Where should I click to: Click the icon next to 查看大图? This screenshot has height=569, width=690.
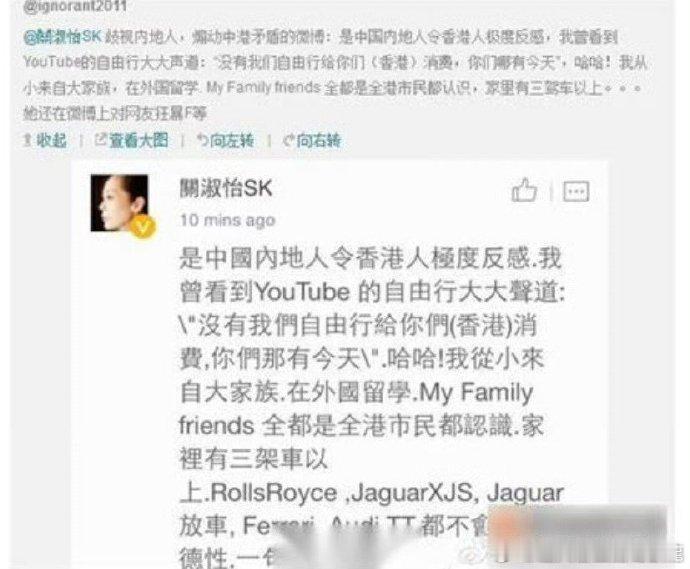[x=101, y=140]
